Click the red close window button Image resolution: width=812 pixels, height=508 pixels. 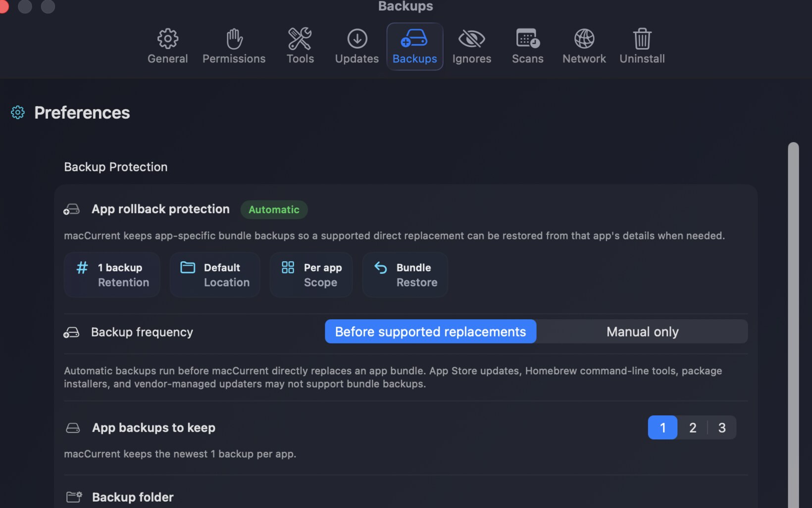point(3,6)
